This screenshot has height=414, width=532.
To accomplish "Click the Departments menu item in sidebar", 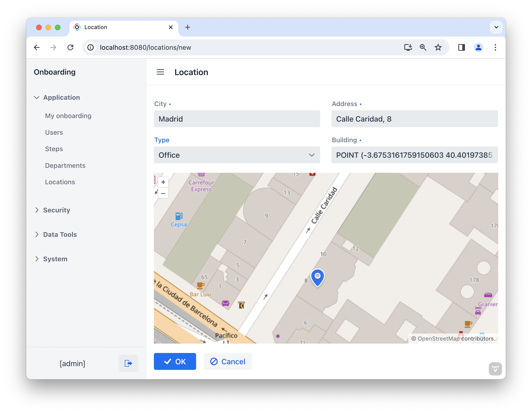I will coord(65,165).
